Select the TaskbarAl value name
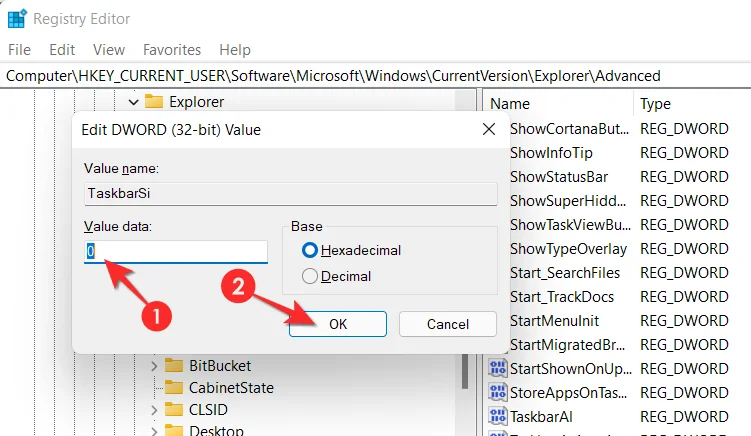 click(541, 416)
